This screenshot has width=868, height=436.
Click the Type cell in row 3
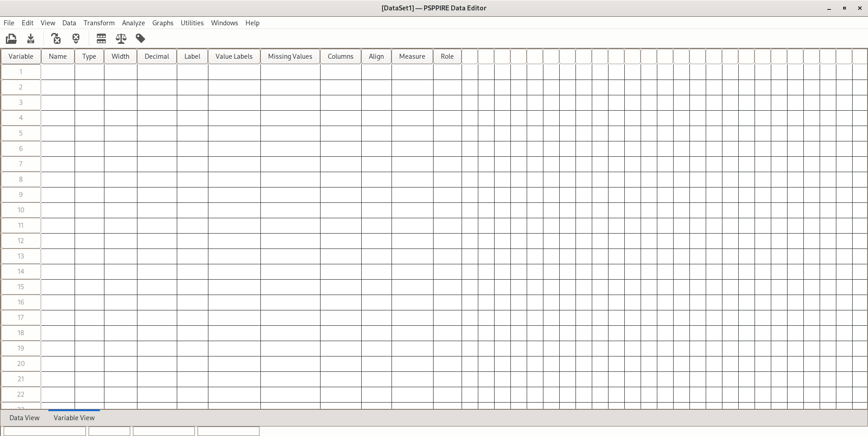(89, 103)
